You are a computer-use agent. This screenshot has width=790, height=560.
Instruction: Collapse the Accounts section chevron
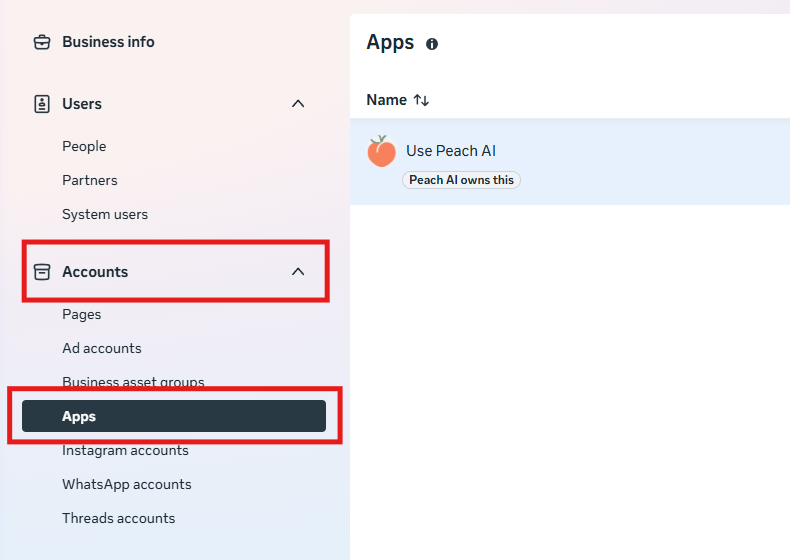point(298,272)
